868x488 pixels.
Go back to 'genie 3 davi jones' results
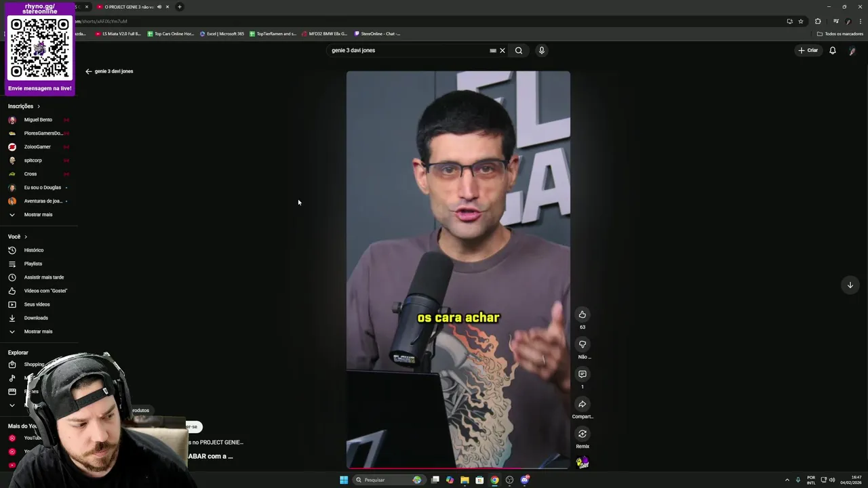[x=88, y=71]
